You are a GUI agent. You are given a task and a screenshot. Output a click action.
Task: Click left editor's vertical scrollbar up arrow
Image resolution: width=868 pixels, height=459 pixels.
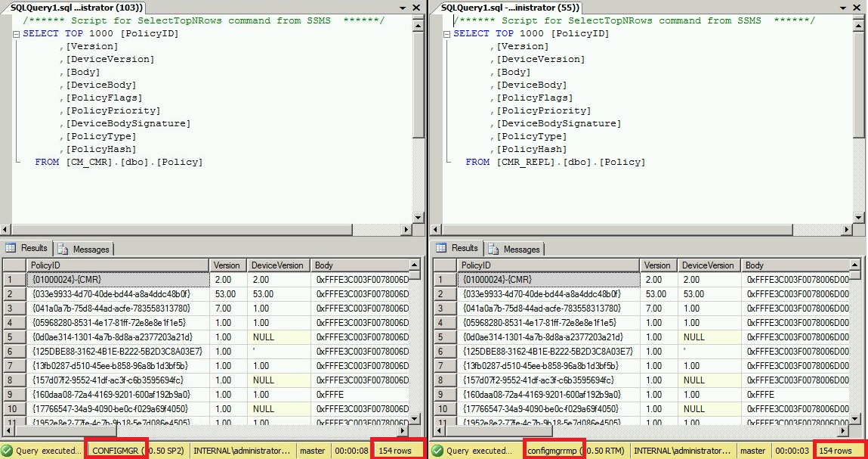(419, 20)
